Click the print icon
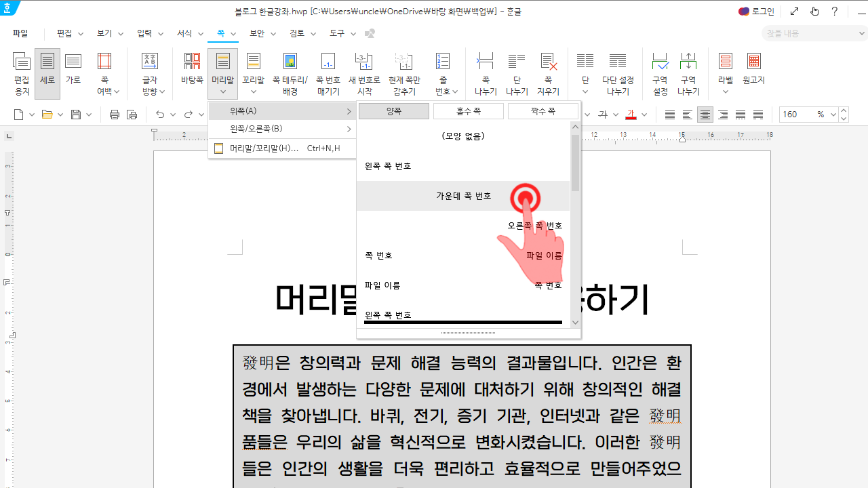Viewport: 868px width, 488px height. pos(115,115)
